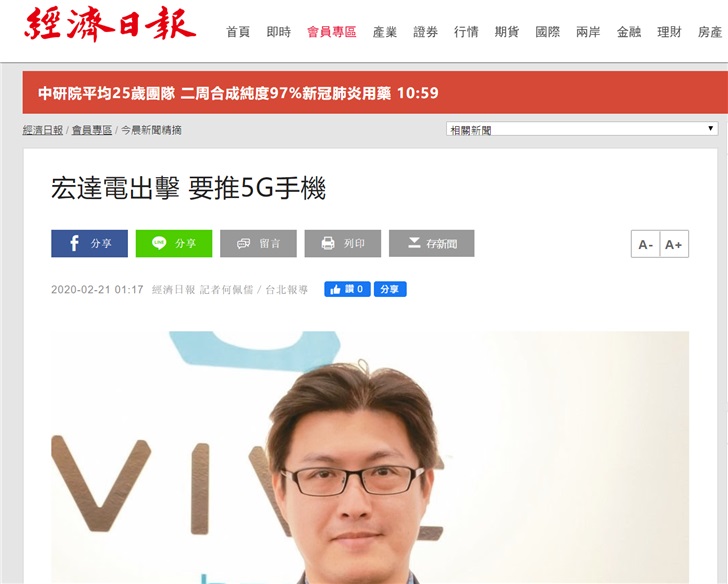Image resolution: width=728 pixels, height=584 pixels.
Task: Save article using 存新聞 download button
Action: coord(431,243)
